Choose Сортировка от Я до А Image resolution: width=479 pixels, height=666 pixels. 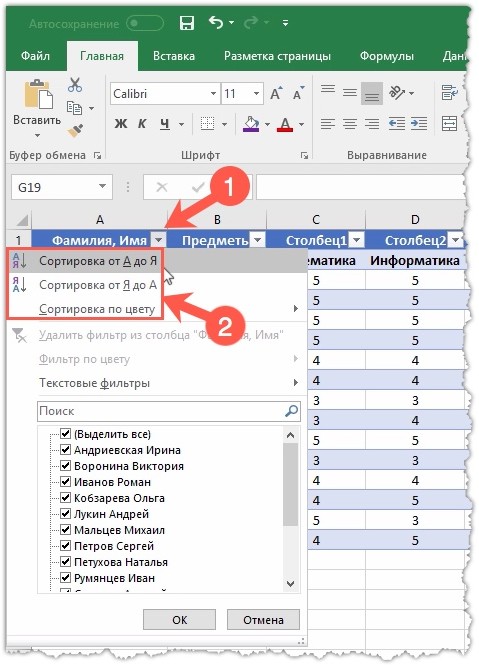[x=97, y=285]
